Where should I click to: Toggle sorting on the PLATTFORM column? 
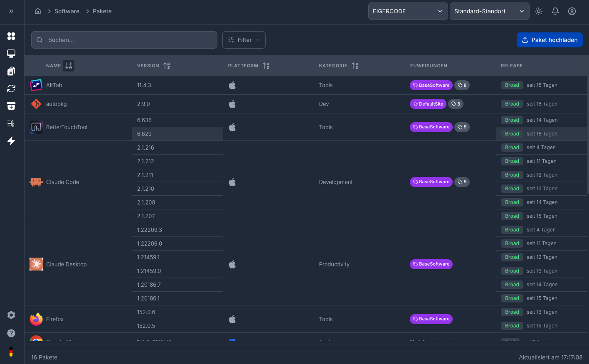pos(266,66)
